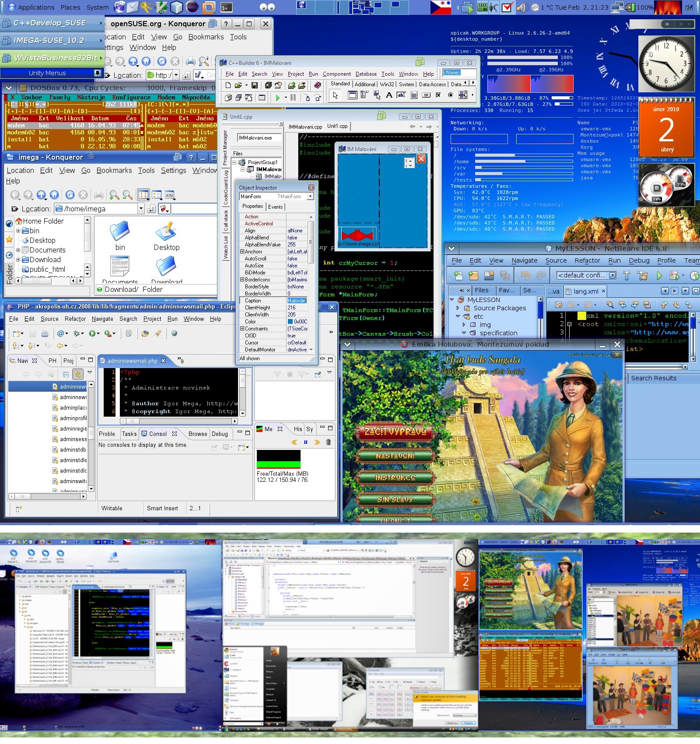
Task: Expand the Documents folder in Konqueror sidebar
Action: click(x=18, y=250)
